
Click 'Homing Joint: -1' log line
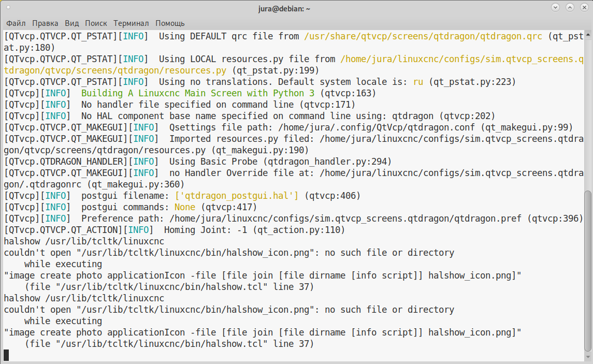pos(175,230)
